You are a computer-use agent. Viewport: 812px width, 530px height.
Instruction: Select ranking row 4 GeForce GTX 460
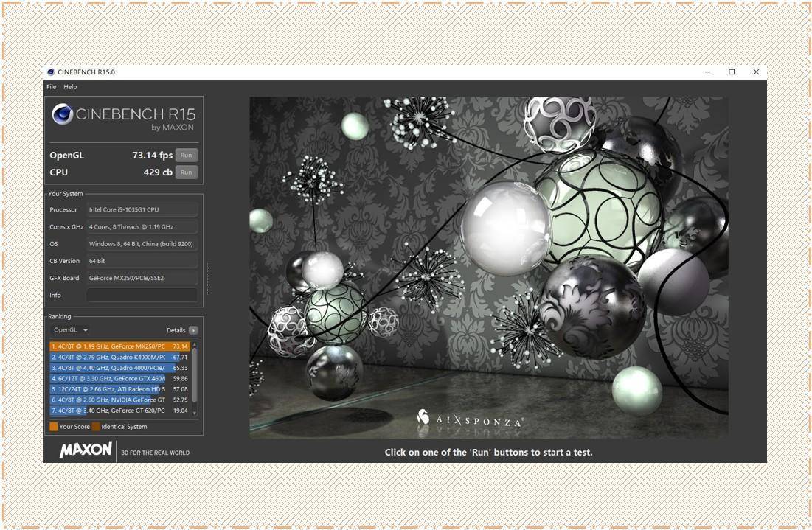119,379
